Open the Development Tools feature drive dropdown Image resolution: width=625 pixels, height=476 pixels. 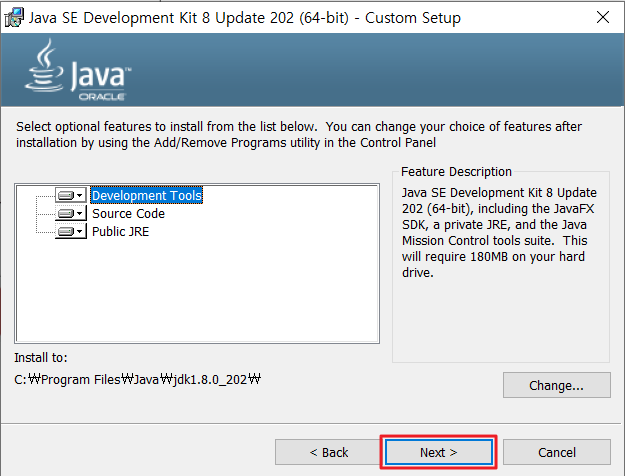(x=71, y=195)
